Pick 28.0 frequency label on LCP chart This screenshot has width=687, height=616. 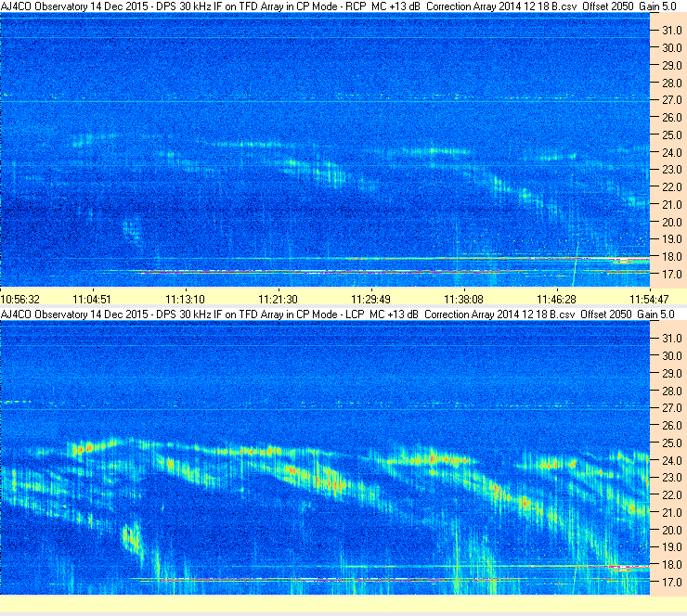tap(672, 391)
